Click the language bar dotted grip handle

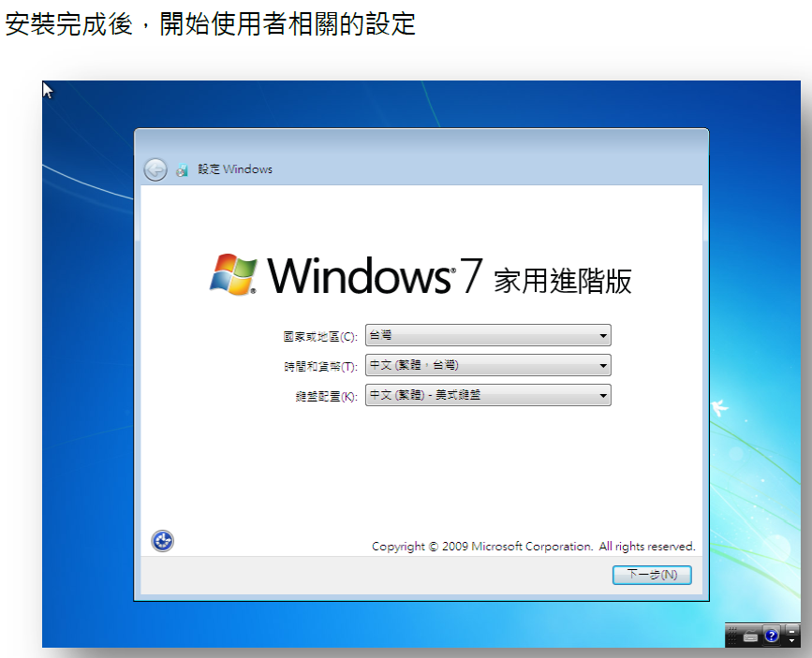pyautogui.click(x=732, y=636)
